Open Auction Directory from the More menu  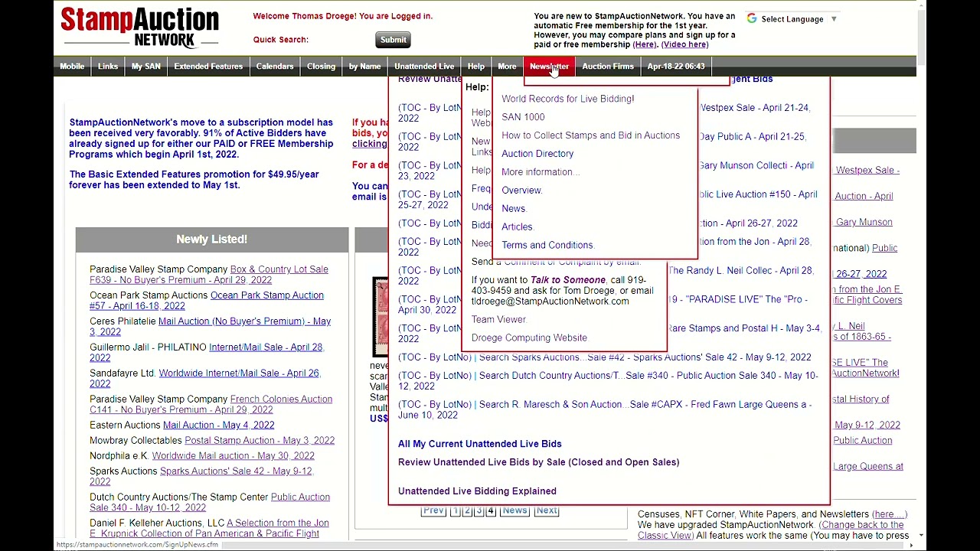(537, 154)
